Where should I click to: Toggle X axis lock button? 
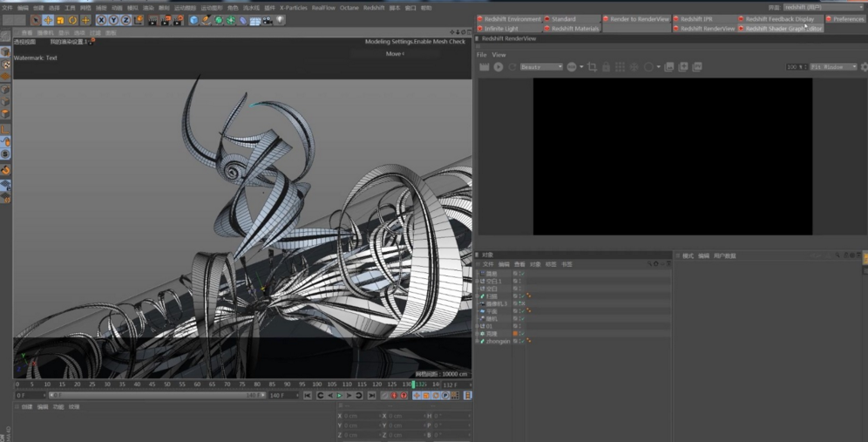pyautogui.click(x=101, y=20)
